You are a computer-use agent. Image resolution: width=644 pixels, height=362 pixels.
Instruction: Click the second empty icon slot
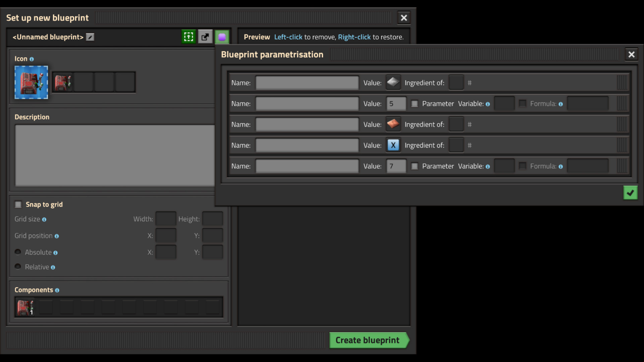pyautogui.click(x=83, y=82)
